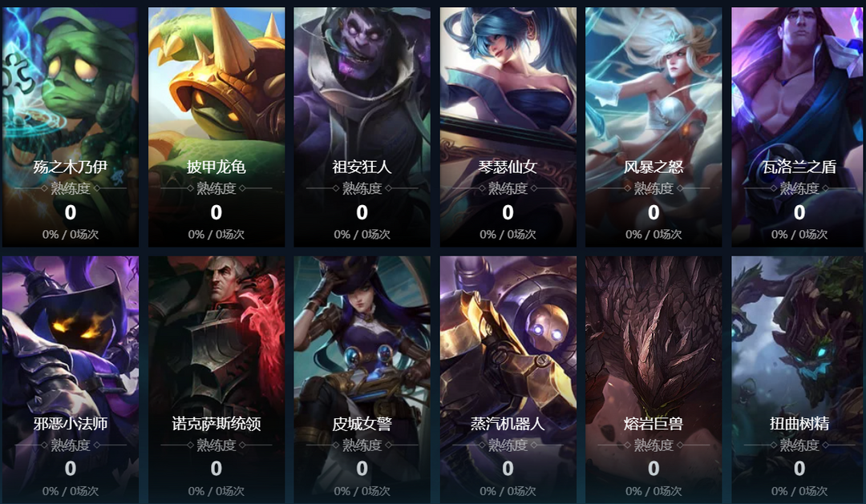Open the 披甲龙龟 champion card
This screenshot has width=866, height=504.
coord(216,127)
